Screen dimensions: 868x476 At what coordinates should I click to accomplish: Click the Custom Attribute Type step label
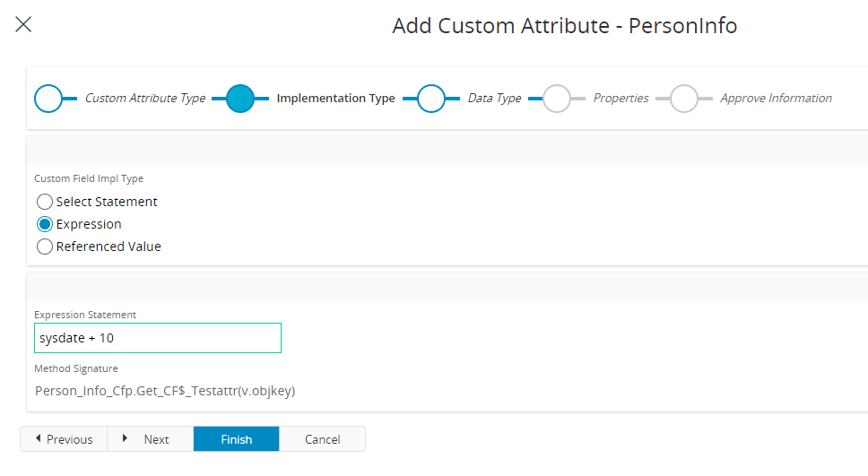coord(145,99)
